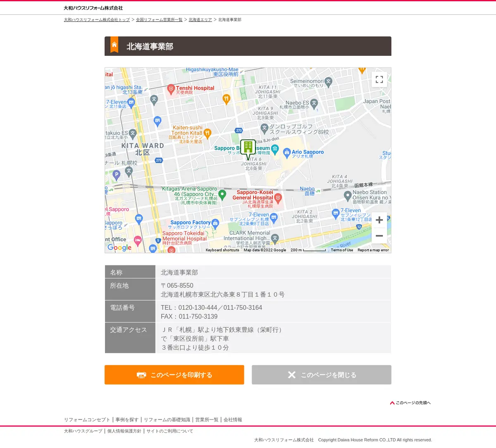Select CLARK Memorial International High pin
Screen dimensions: 496x448
tap(275, 239)
